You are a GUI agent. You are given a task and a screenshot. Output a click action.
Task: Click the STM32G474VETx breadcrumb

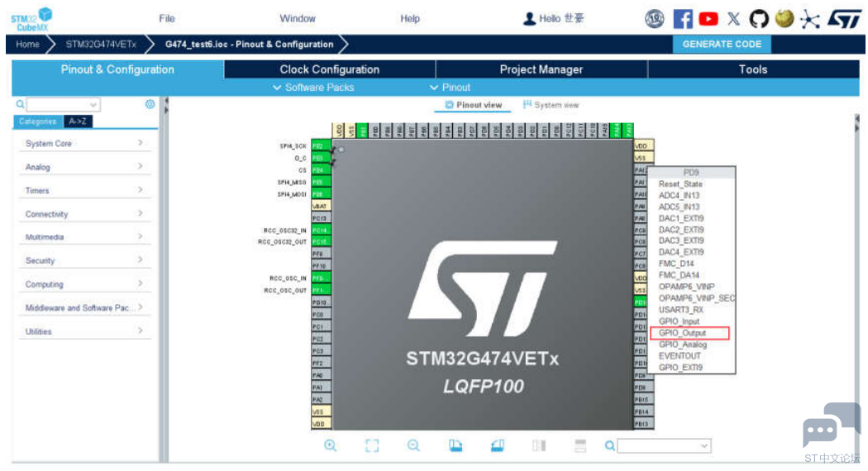point(101,45)
